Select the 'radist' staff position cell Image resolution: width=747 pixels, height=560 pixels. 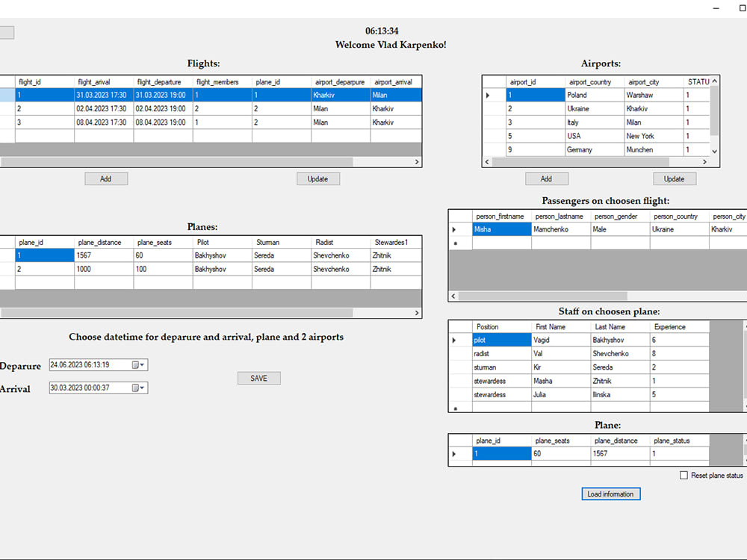[x=502, y=354]
